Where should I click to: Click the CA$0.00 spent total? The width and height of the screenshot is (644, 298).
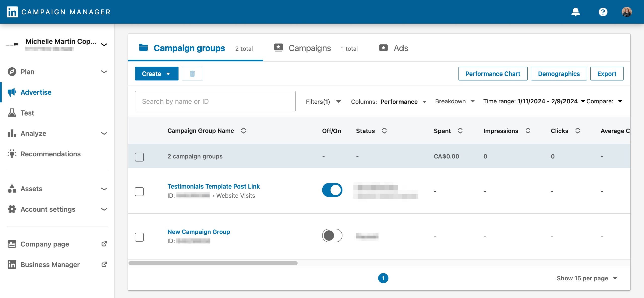pyautogui.click(x=447, y=156)
